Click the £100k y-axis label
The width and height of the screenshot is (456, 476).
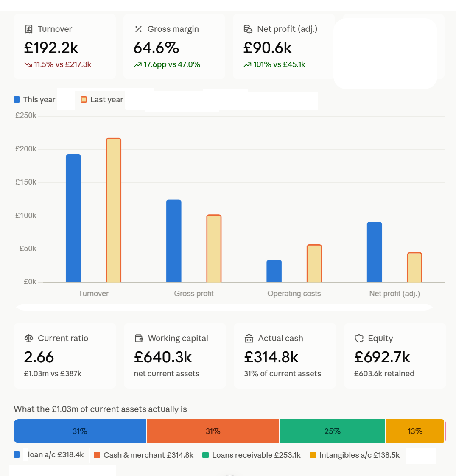(x=26, y=216)
